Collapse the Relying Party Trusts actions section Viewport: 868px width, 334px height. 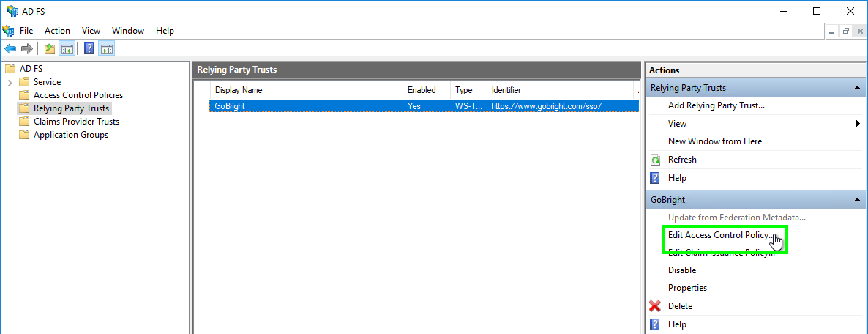tap(856, 88)
